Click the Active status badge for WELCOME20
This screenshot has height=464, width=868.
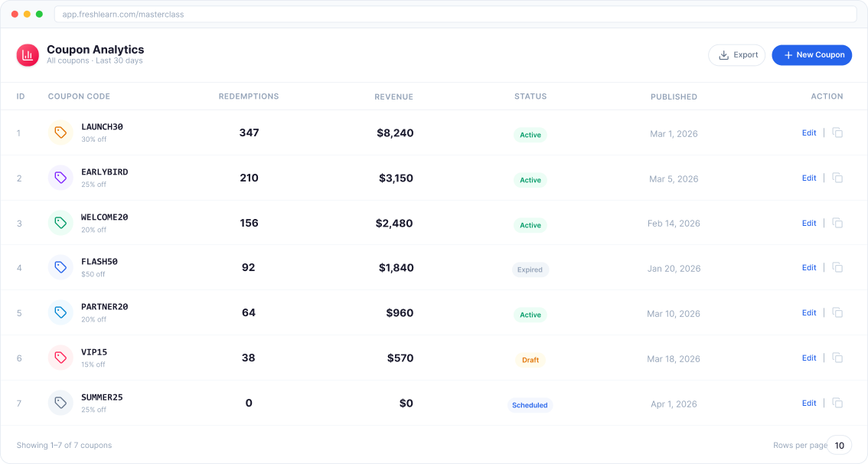pyautogui.click(x=530, y=225)
